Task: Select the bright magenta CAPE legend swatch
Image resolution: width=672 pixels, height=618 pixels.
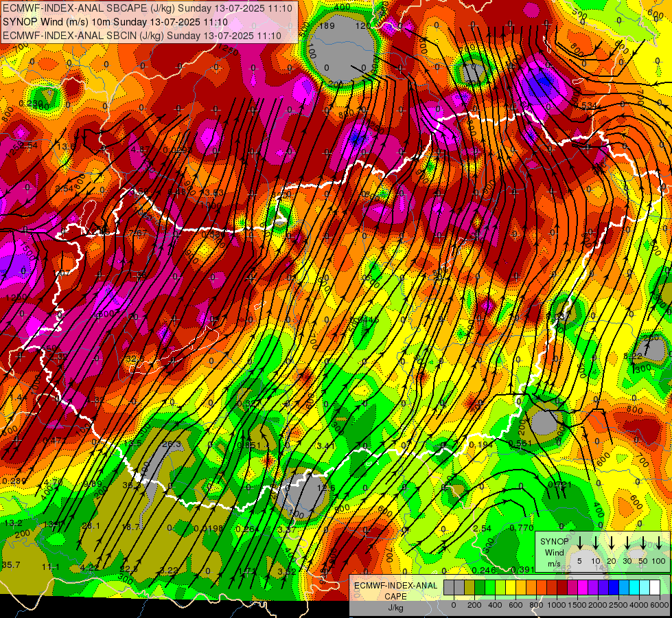Action: point(583,588)
